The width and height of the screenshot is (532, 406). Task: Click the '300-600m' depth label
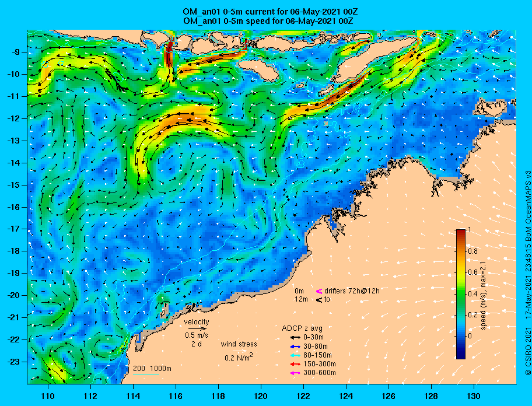point(320,373)
